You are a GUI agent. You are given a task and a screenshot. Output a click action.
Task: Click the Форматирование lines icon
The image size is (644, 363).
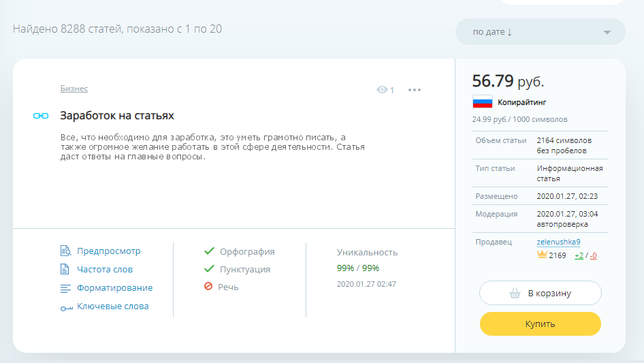pyautogui.click(x=65, y=288)
